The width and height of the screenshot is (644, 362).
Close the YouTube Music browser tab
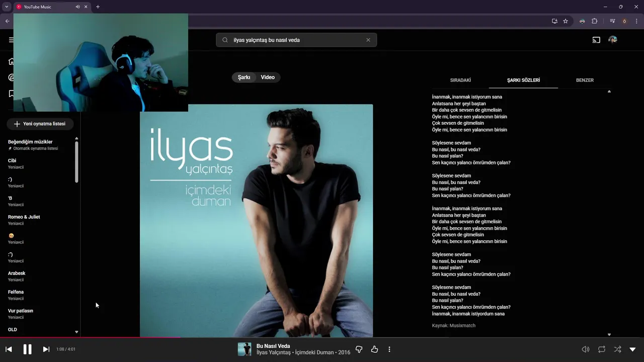86,7
